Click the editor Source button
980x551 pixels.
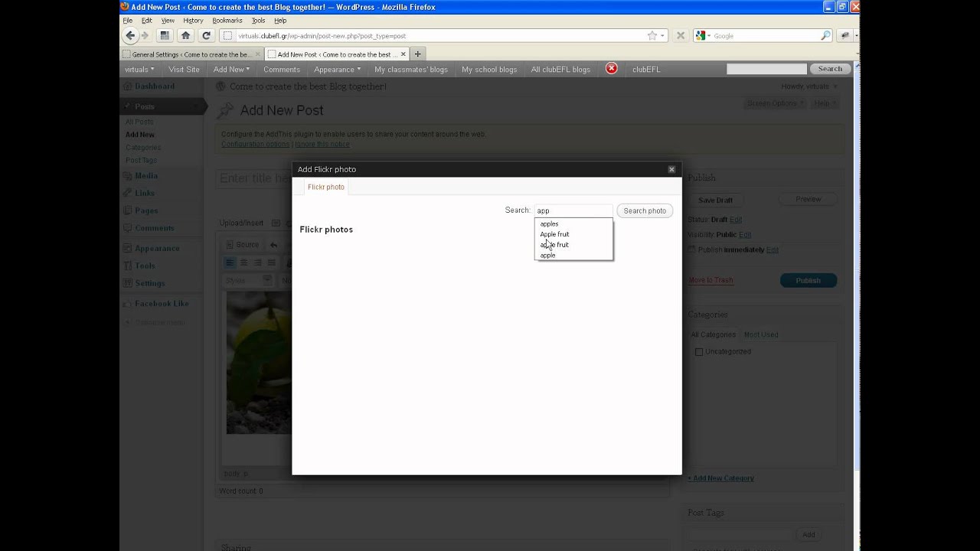[242, 245]
